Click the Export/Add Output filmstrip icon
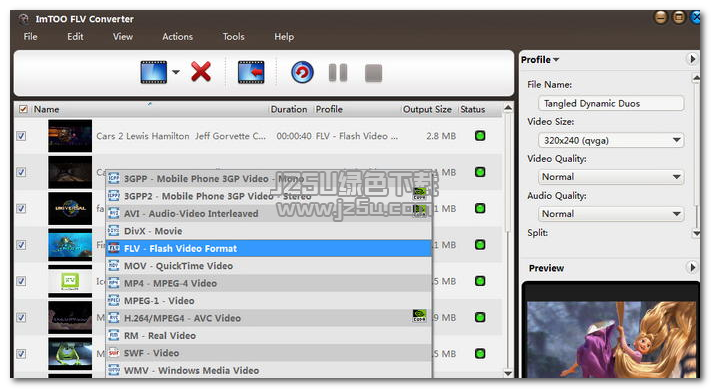The height and width of the screenshot is (389, 711). coord(251,72)
